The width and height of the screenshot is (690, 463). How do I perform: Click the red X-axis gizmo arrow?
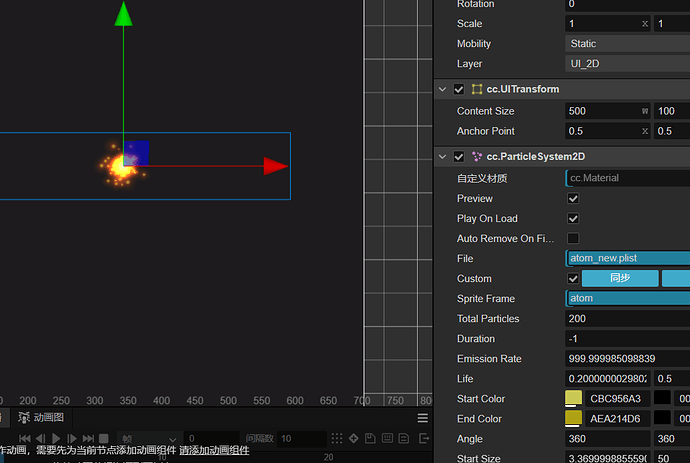tap(276, 166)
